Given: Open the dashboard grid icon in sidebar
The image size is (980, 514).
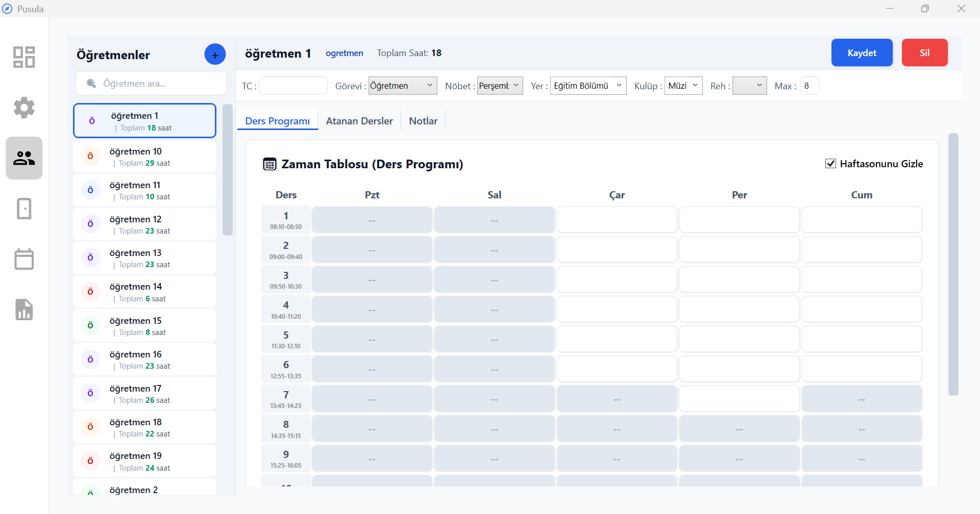Looking at the screenshot, I should pyautogui.click(x=24, y=57).
